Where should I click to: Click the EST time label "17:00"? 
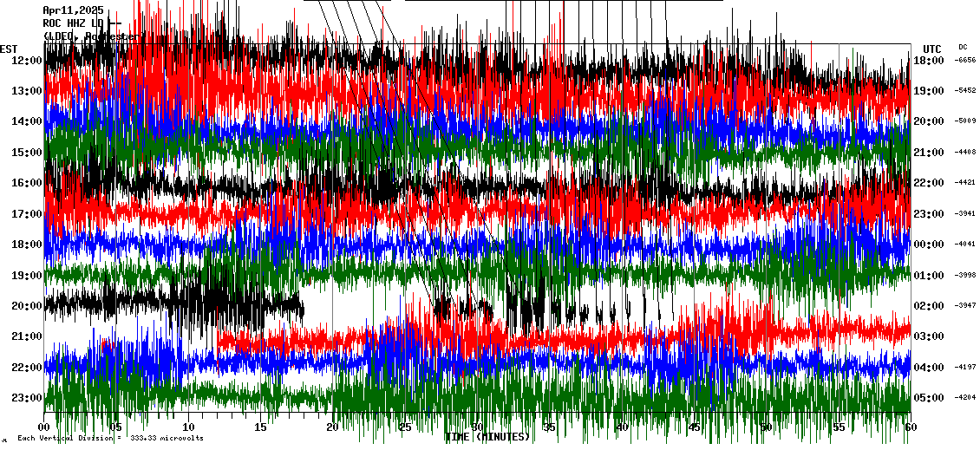point(25,214)
